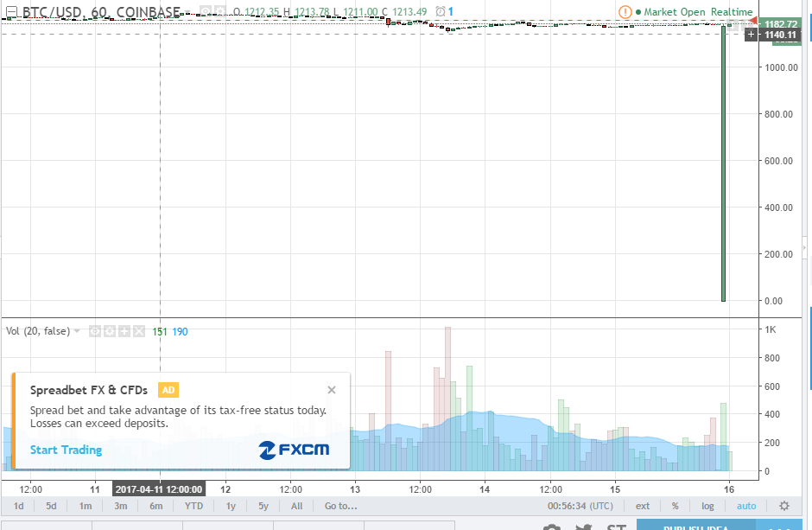This screenshot has width=812, height=530.
Task: Select the 5y time range
Action: (x=263, y=506)
